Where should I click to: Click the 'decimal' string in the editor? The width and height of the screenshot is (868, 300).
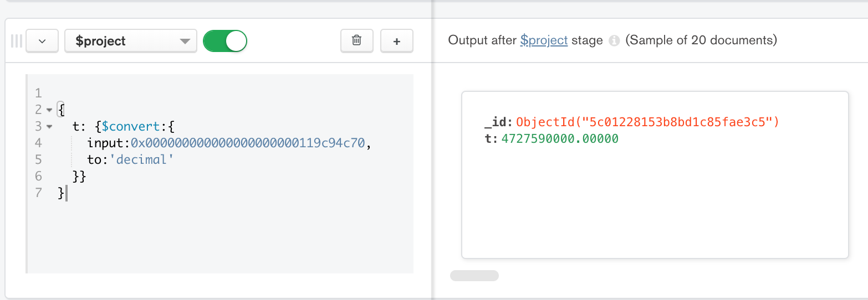(141, 160)
